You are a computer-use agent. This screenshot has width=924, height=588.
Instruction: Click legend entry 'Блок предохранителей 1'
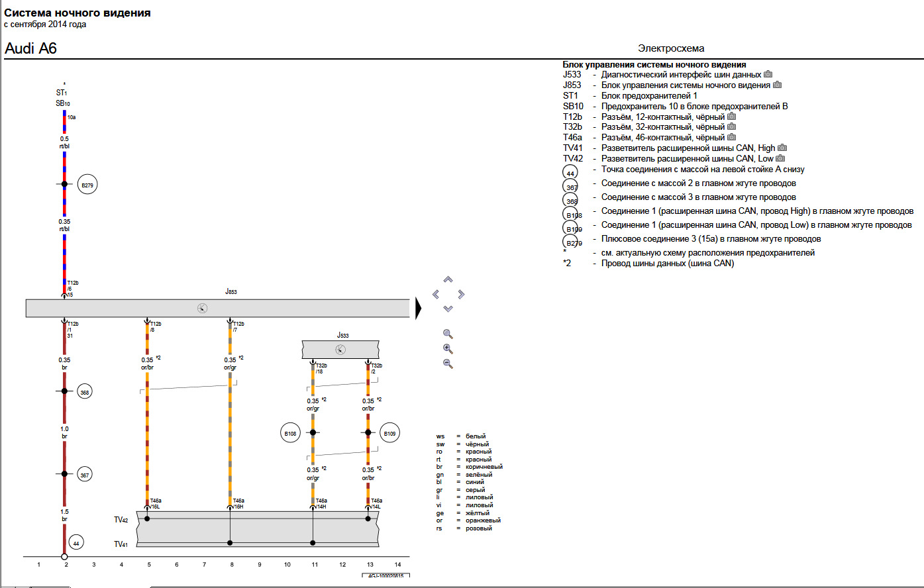coord(649,96)
